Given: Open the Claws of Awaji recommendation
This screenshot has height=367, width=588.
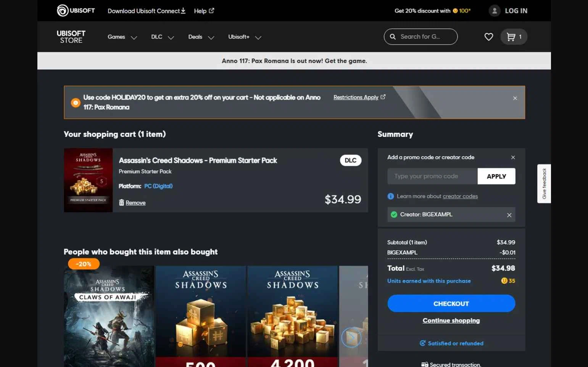Looking at the screenshot, I should pyautogui.click(x=109, y=316).
